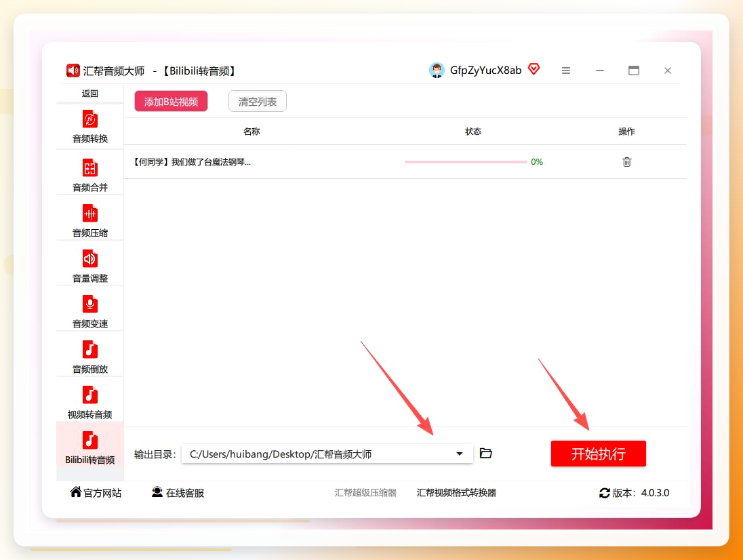Click the 输出目录 label
The width and height of the screenshot is (743, 560).
pyautogui.click(x=155, y=454)
